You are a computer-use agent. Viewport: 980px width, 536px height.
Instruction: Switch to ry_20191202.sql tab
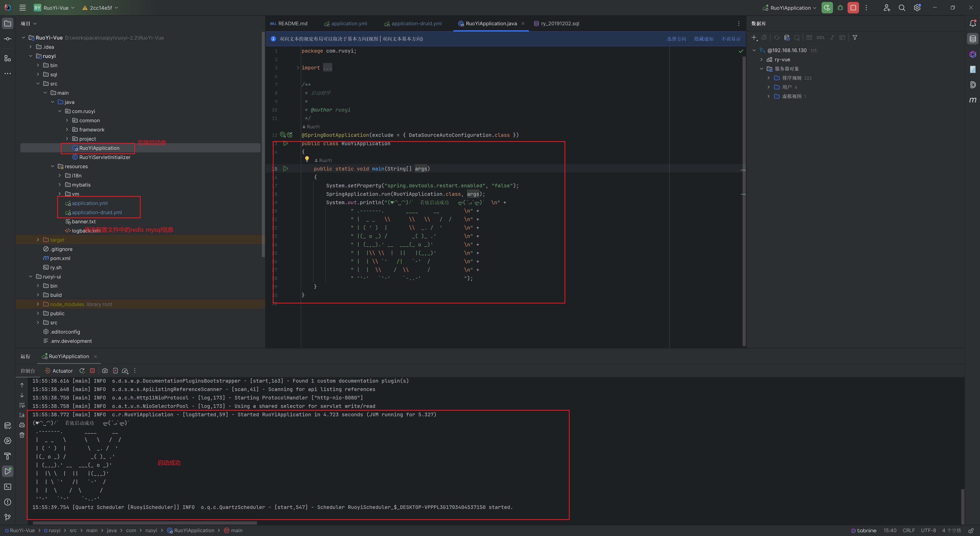click(557, 23)
